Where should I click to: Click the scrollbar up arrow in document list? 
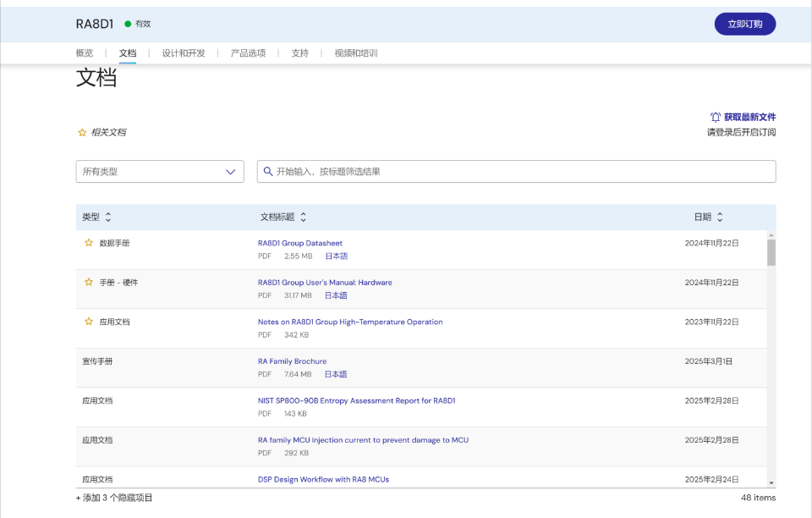pos(771,234)
